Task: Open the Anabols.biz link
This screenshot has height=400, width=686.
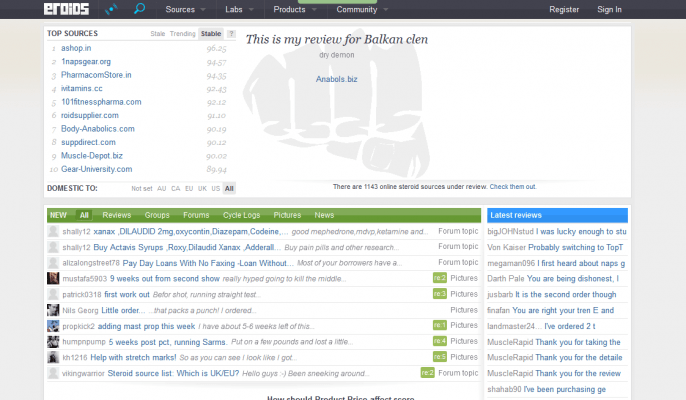Action: coord(336,79)
